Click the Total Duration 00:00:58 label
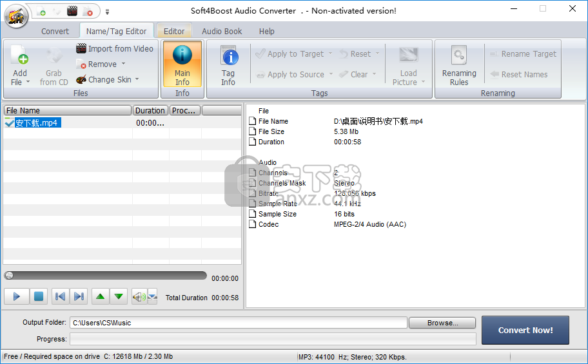This screenshot has height=364, width=588. coord(202,298)
